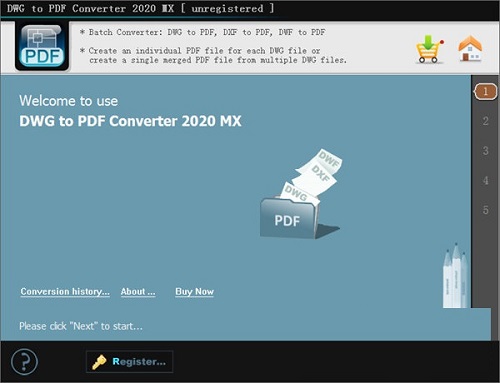Click the PDF application logo
The height and width of the screenshot is (383, 500).
point(42,46)
